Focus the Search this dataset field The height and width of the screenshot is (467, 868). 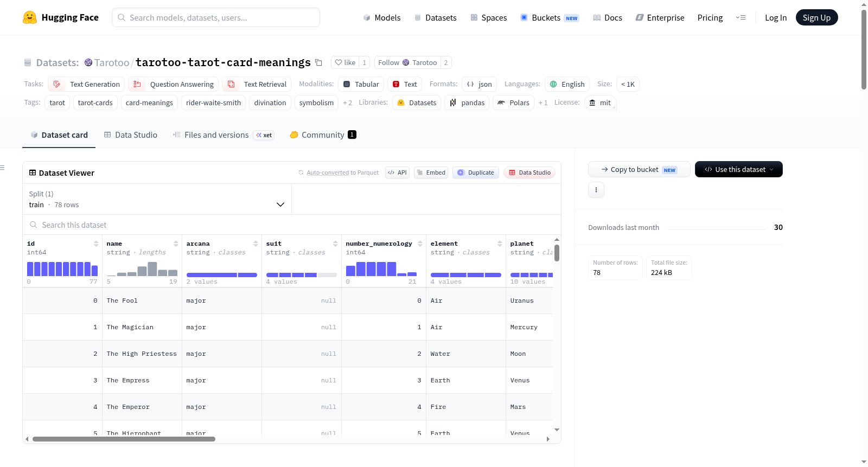click(292, 225)
